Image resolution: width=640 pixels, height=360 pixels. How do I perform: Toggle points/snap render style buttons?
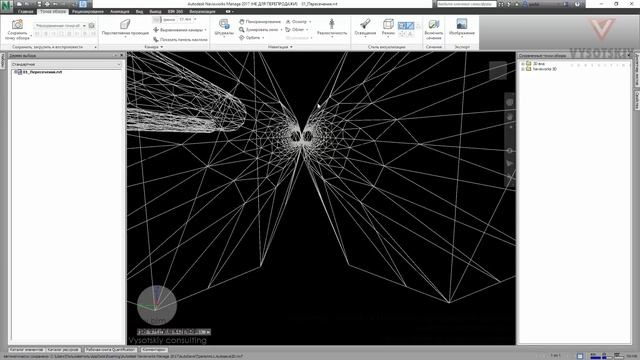(406, 34)
